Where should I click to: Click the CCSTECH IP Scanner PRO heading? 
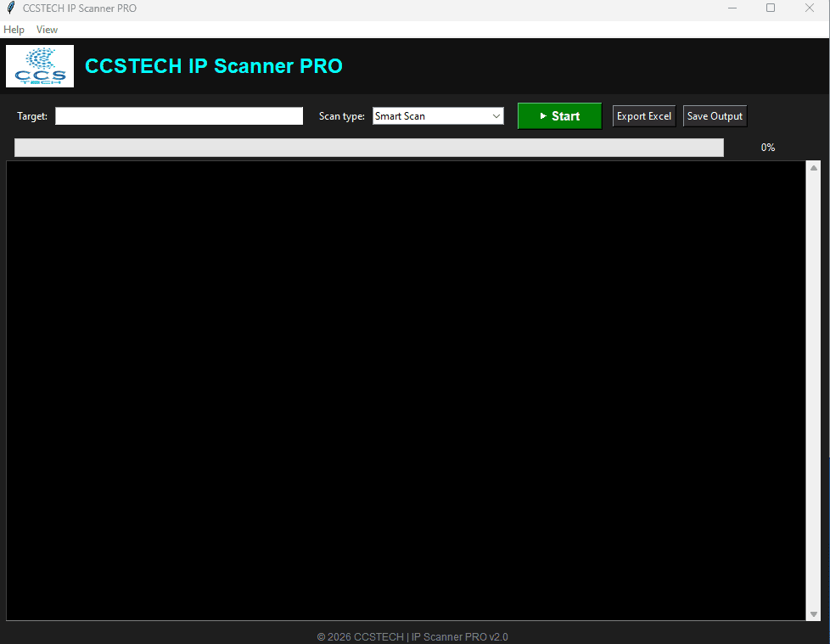pyautogui.click(x=214, y=66)
